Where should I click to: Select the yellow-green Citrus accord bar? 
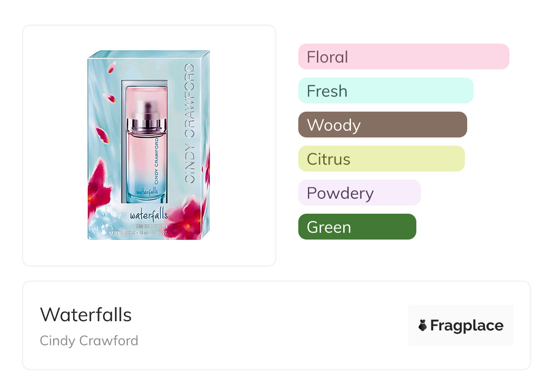coord(381,159)
